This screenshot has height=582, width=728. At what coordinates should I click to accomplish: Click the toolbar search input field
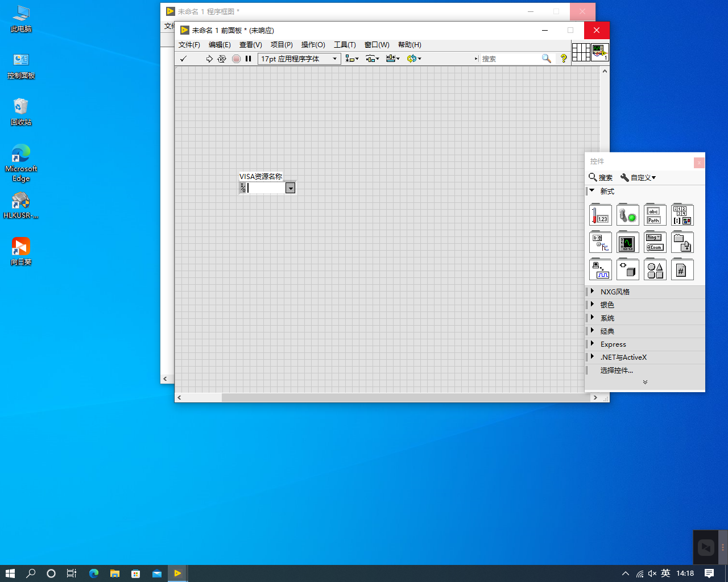point(510,59)
